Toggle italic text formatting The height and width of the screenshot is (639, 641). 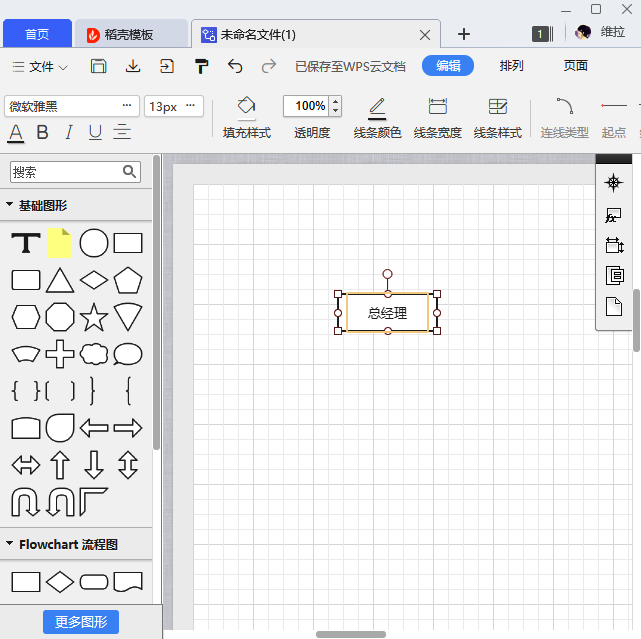(x=69, y=132)
